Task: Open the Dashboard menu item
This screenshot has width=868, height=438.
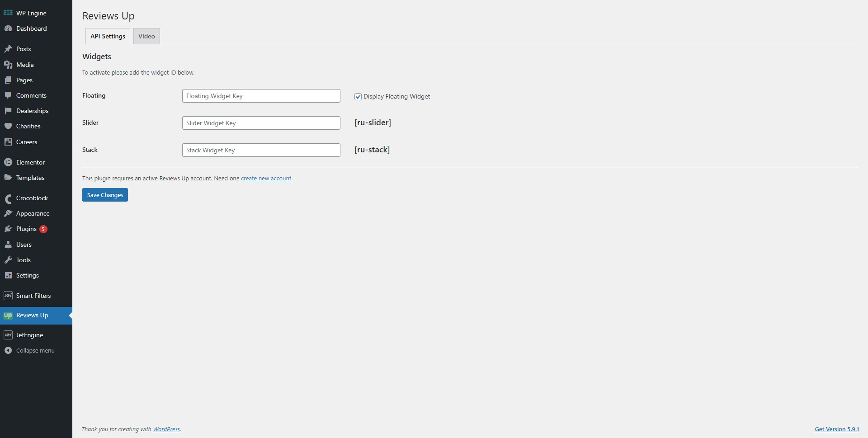Action: coord(36,28)
